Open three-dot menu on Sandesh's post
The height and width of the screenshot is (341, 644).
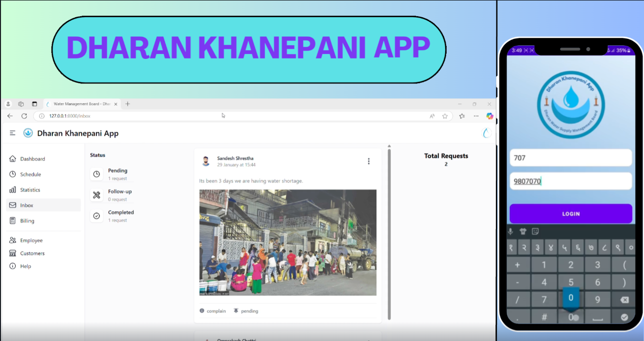[x=368, y=161]
